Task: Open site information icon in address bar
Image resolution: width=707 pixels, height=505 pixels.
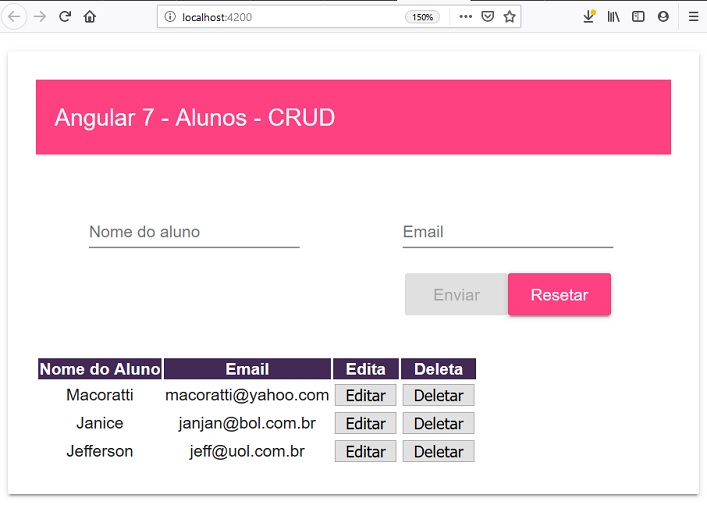Action: (170, 17)
